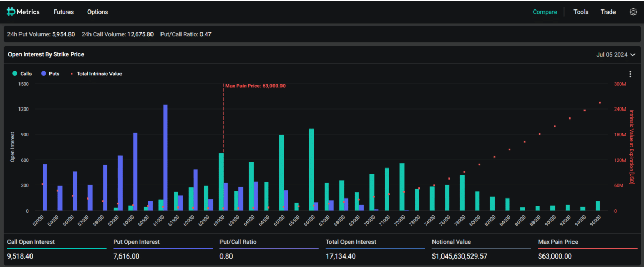Click the Max Pain Price dashed line label
Viewport: 644px width, 267px height.
[x=255, y=86]
